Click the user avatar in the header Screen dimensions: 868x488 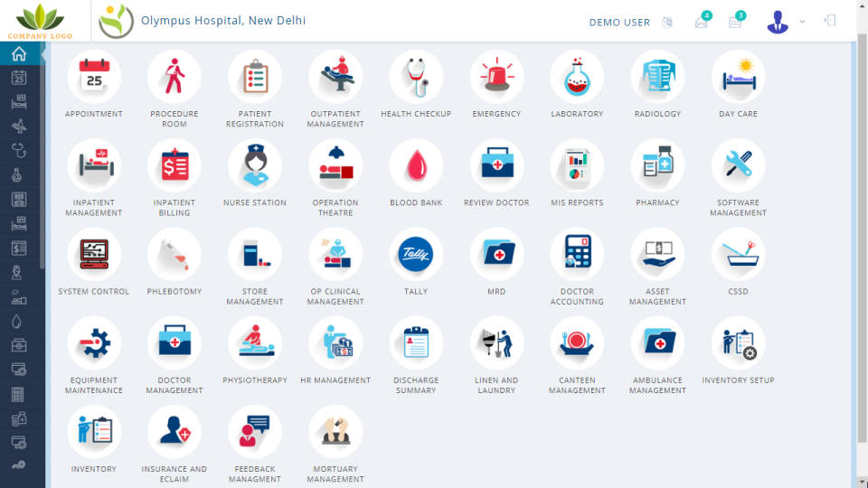pos(778,22)
